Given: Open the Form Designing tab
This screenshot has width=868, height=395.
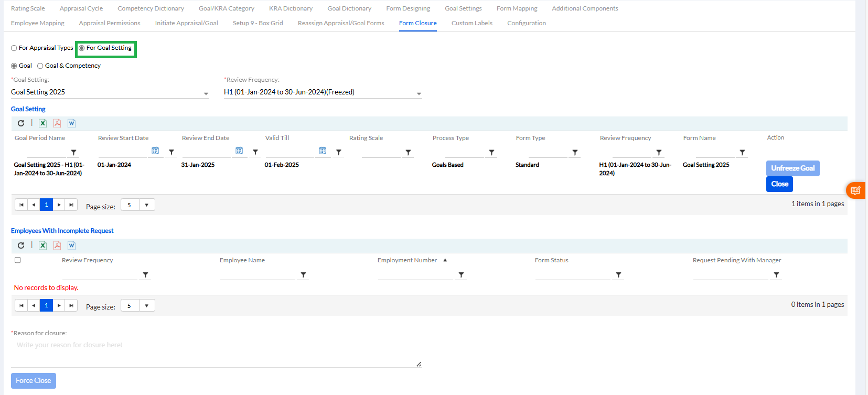Looking at the screenshot, I should point(408,8).
